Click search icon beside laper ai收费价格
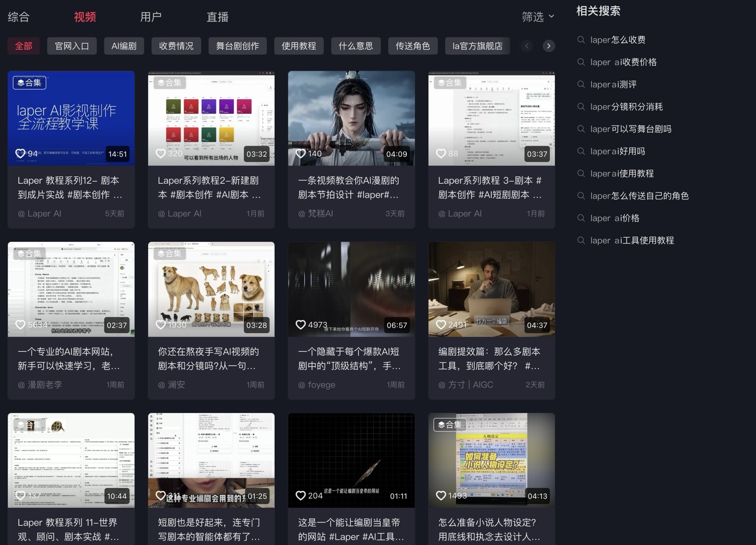 click(581, 62)
